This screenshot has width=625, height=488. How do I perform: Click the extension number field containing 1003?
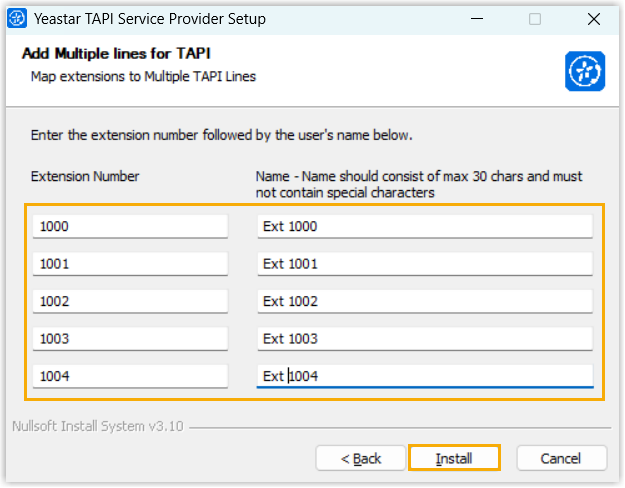tap(130, 339)
